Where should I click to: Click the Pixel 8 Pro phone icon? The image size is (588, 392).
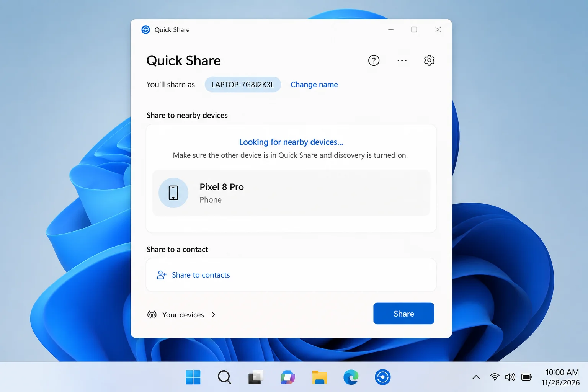tap(173, 193)
